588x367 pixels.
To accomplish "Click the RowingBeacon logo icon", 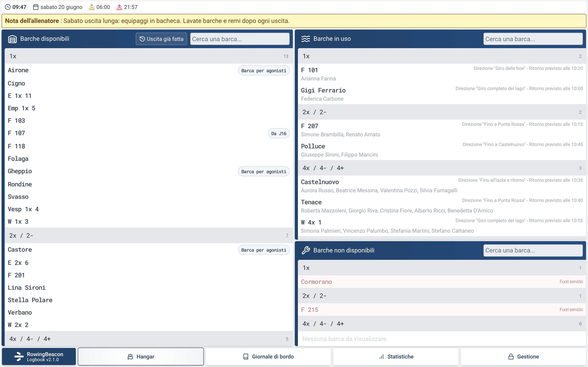I will (19, 357).
